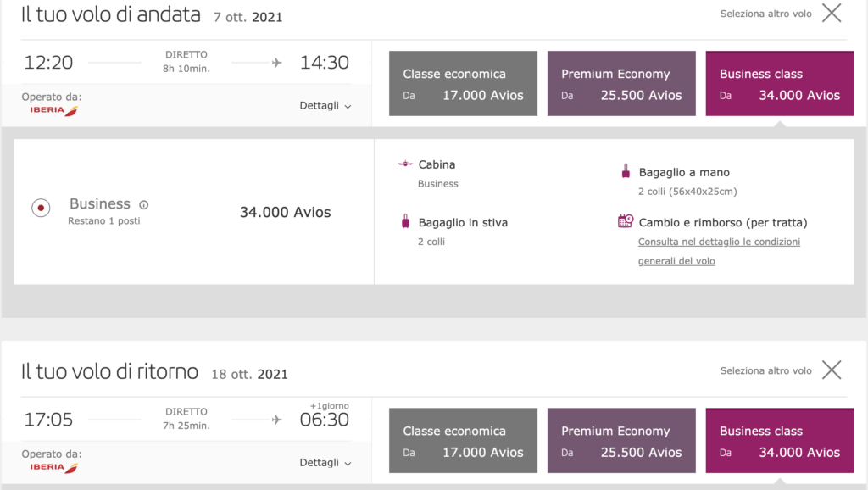Viewport: 868px width, 490px height.
Task: Close the outbound flight selection with X
Action: click(x=832, y=13)
